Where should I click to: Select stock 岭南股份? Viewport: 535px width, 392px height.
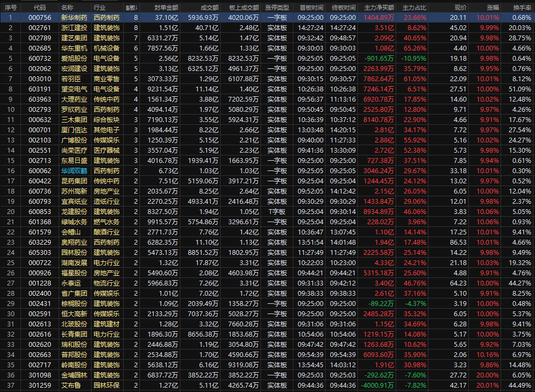[74, 365]
